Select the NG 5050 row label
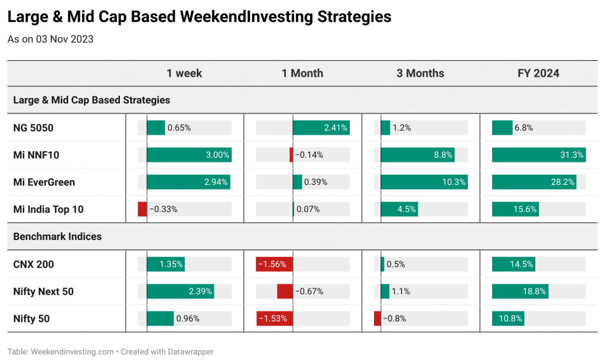This screenshot has width=605, height=364. pos(33,128)
